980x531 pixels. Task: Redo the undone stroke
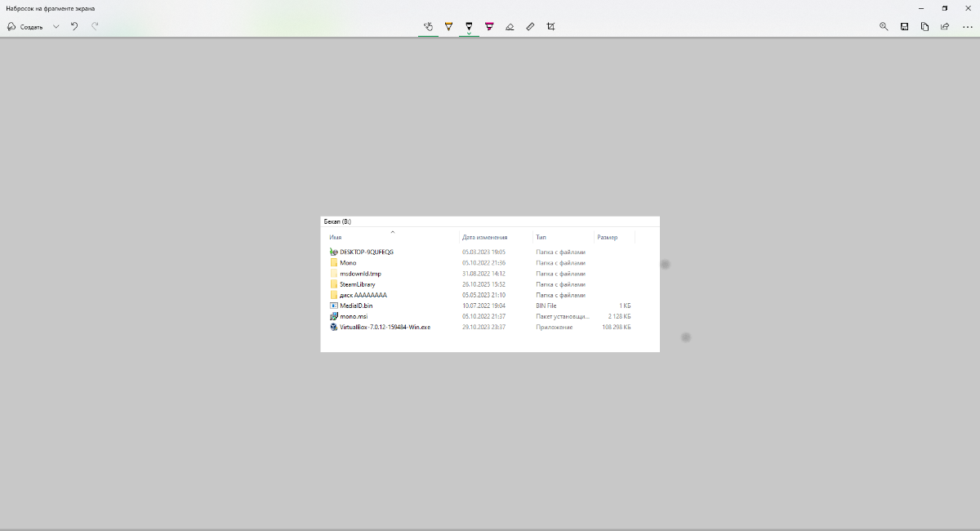pos(95,26)
